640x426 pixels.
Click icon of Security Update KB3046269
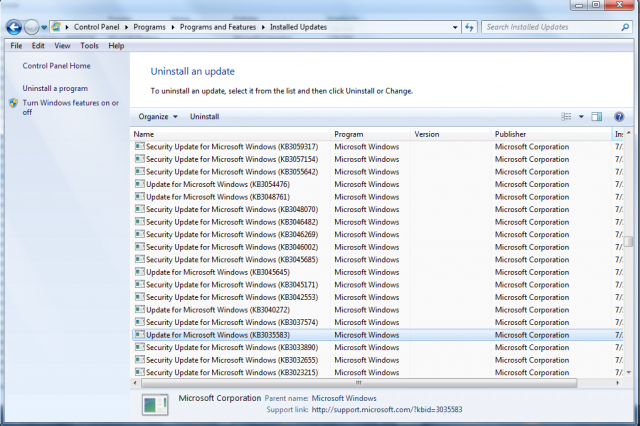[x=140, y=234]
